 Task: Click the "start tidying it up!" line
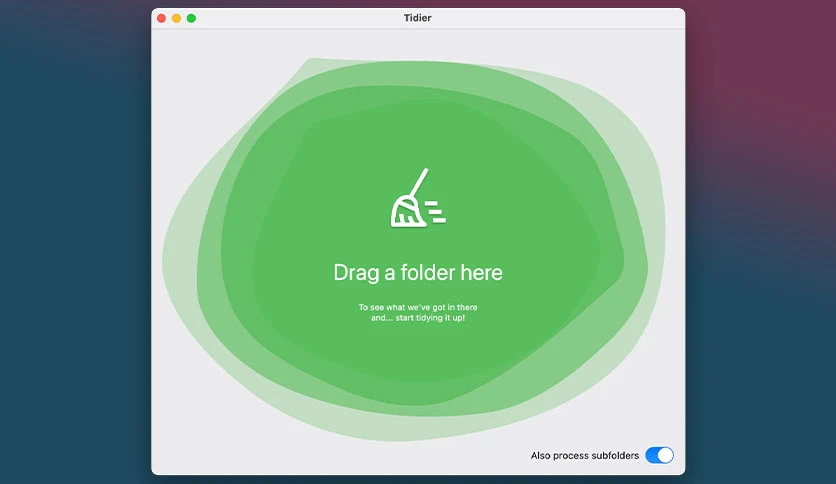pos(430,318)
